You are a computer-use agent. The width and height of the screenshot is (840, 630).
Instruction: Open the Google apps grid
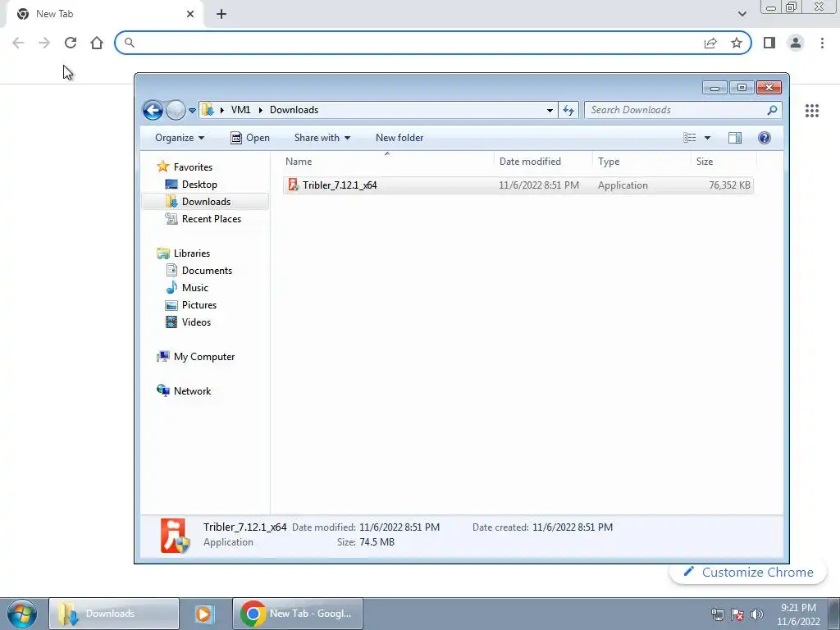(811, 111)
